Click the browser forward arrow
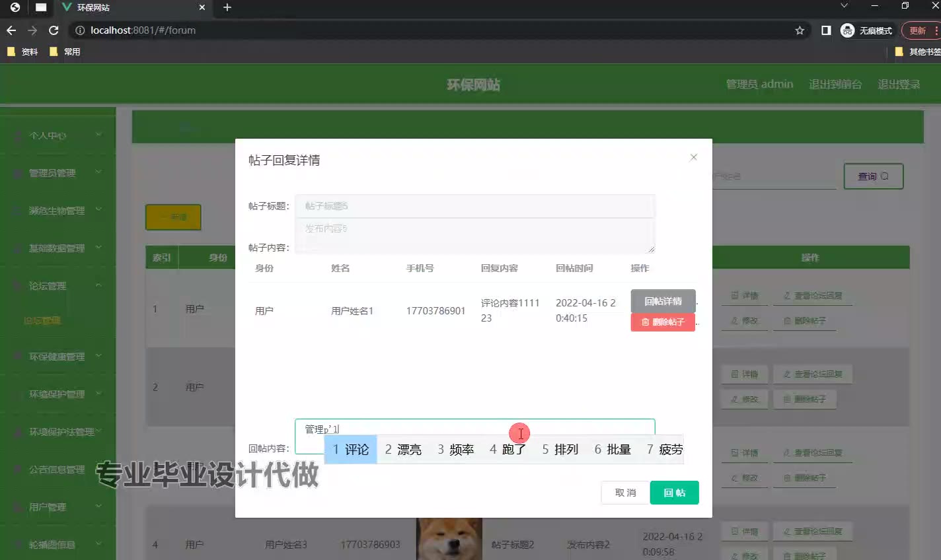Viewport: 941px width, 560px height. pos(32,30)
